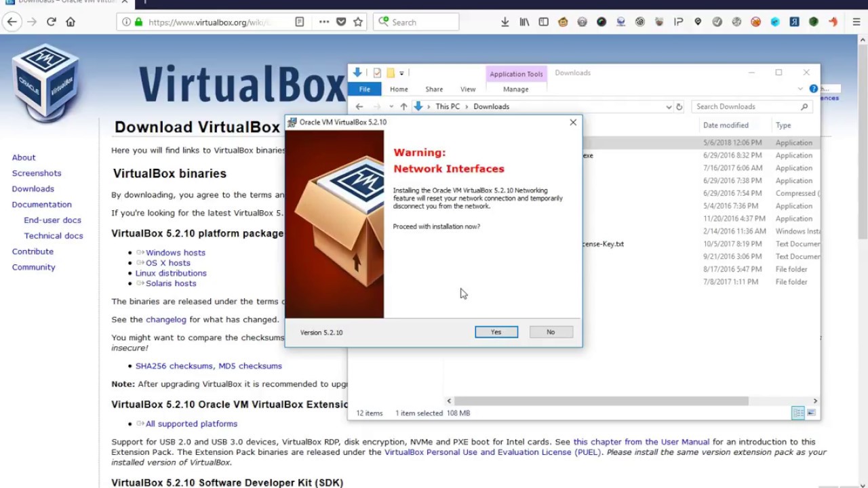
Task: Click Properties icon in Explorer quick access toolbar
Action: (377, 73)
